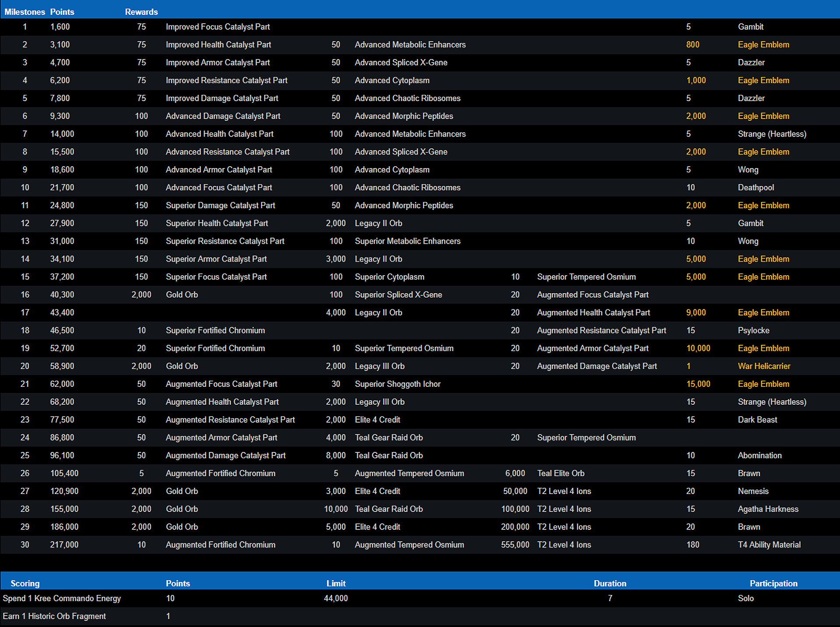Select the War Helicarrier reward text
Viewport: 840px width, 627px height.
pyautogui.click(x=764, y=366)
